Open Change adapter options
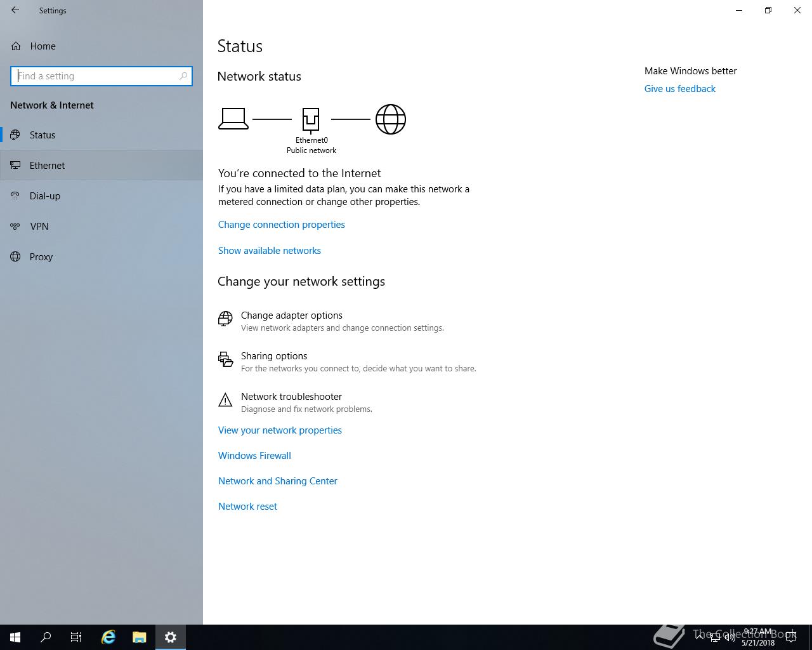The height and width of the screenshot is (650, 812). click(x=331, y=321)
